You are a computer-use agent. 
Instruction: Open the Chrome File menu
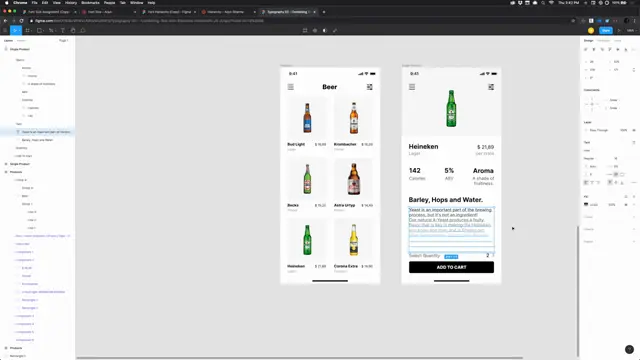pyautogui.click(x=34, y=2)
